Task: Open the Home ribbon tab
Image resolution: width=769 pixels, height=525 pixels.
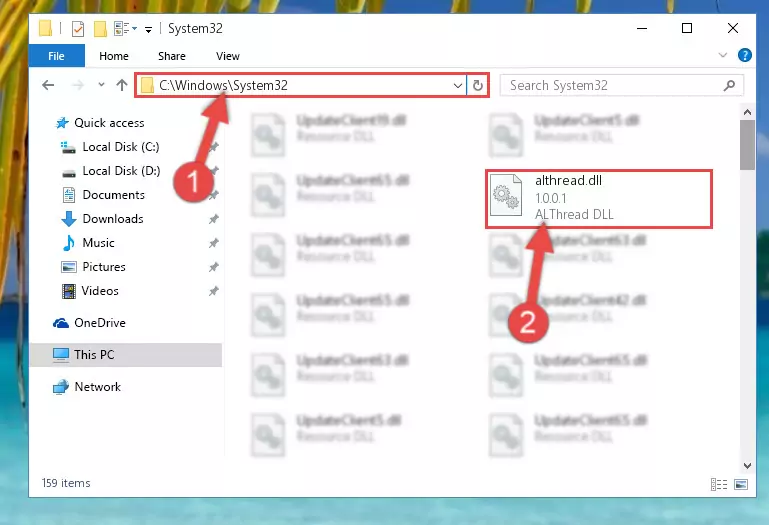Action: 114,56
